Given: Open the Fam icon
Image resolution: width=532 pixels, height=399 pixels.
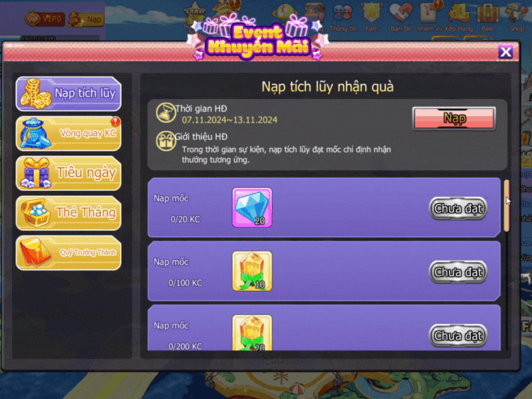Looking at the screenshot, I should pyautogui.click(x=372, y=18).
